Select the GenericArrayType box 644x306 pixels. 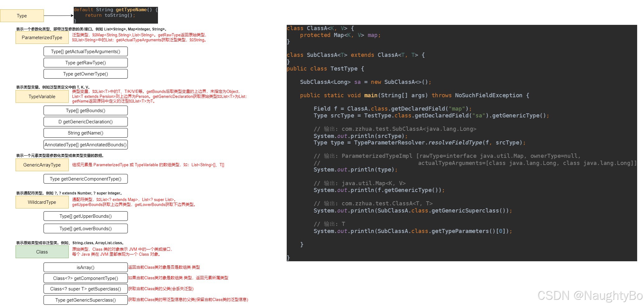[x=42, y=165]
